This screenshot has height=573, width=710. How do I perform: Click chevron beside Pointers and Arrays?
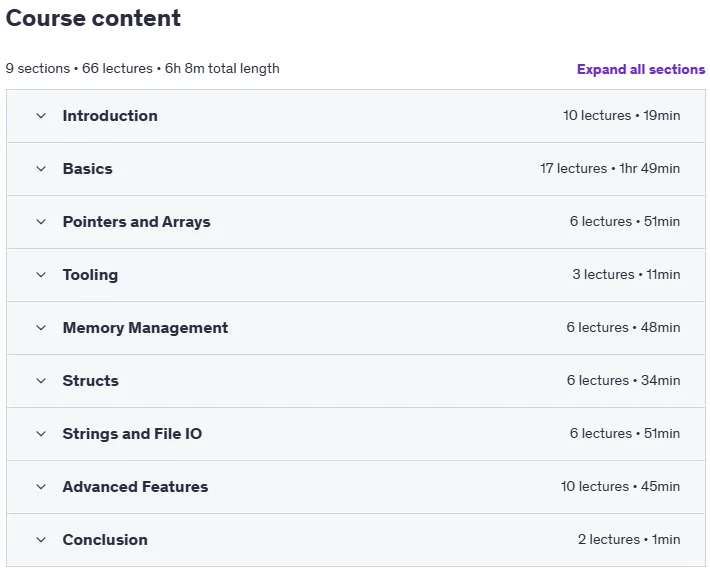[x=41, y=222]
